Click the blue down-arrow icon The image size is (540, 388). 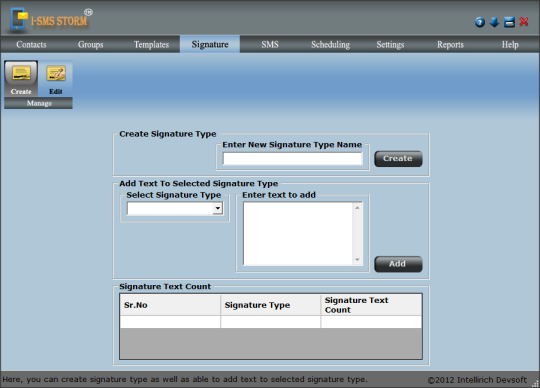point(494,22)
